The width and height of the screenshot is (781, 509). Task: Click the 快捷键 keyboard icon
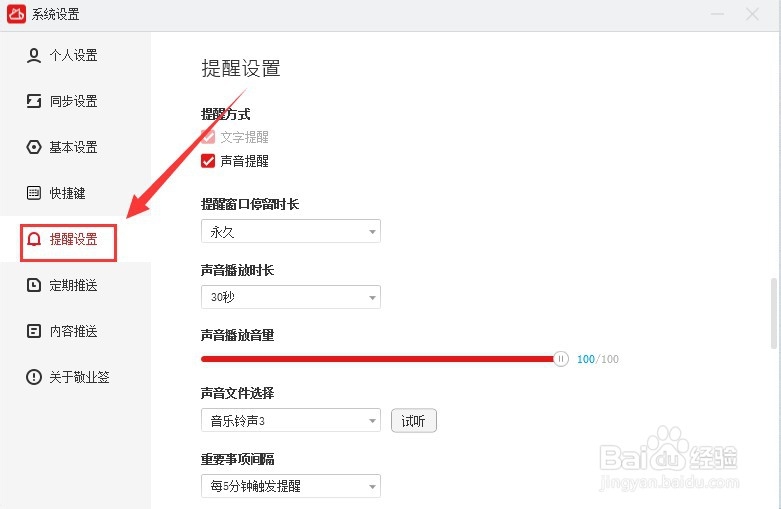click(34, 193)
